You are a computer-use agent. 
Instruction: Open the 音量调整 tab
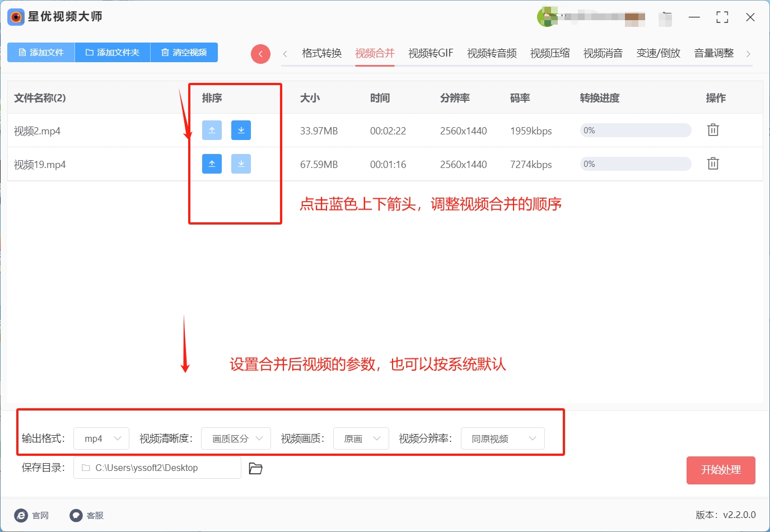[x=713, y=53]
